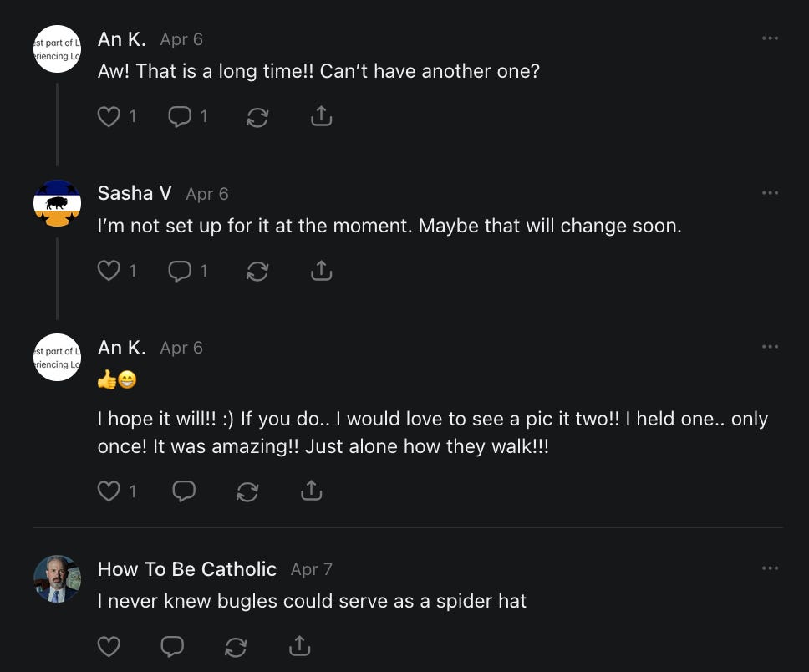Viewport: 809px width, 672px height.
Task: Share An K.'s 'I hope it will' comment
Action: 311,491
